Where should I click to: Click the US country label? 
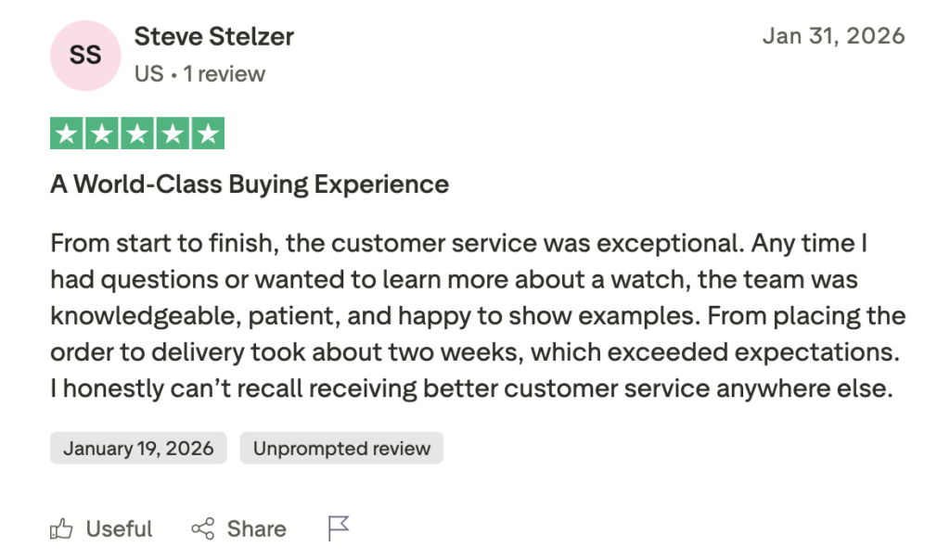[x=148, y=74]
